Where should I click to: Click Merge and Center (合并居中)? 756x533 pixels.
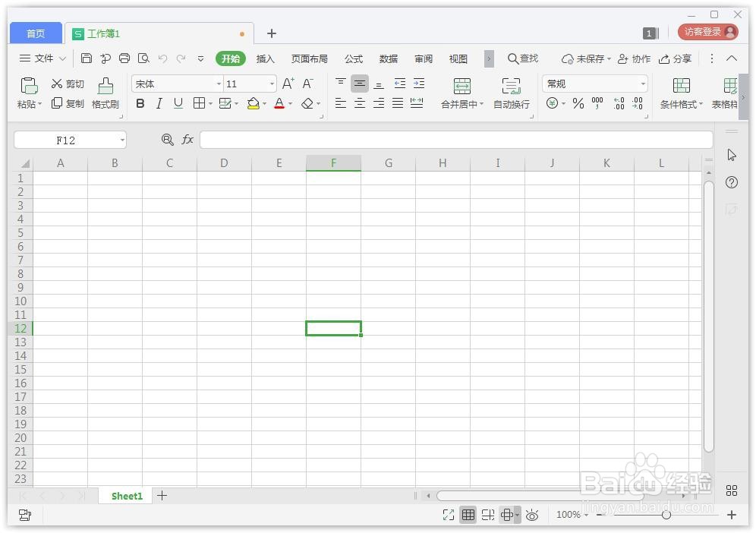coord(462,93)
